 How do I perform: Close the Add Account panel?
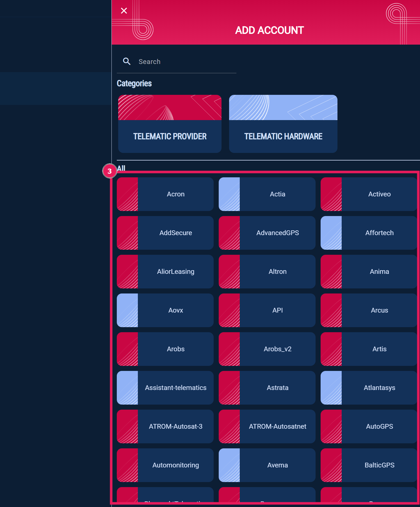[124, 11]
